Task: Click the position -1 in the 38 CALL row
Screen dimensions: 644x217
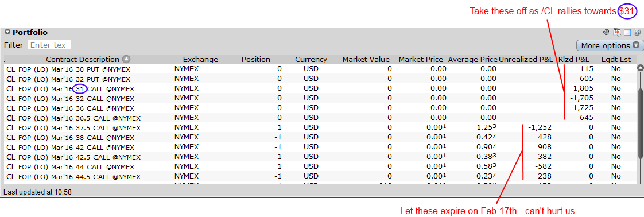Action: (x=278, y=138)
